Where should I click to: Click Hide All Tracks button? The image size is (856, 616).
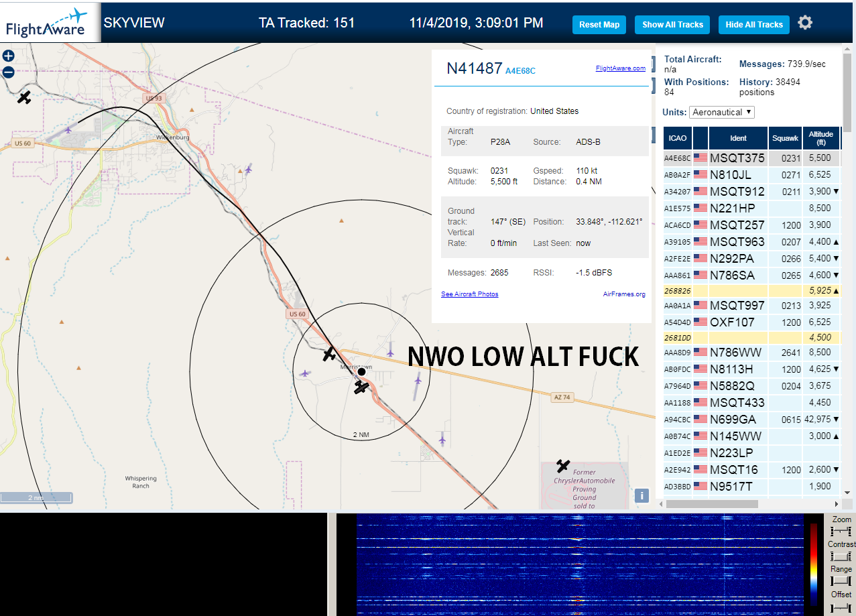[754, 25]
